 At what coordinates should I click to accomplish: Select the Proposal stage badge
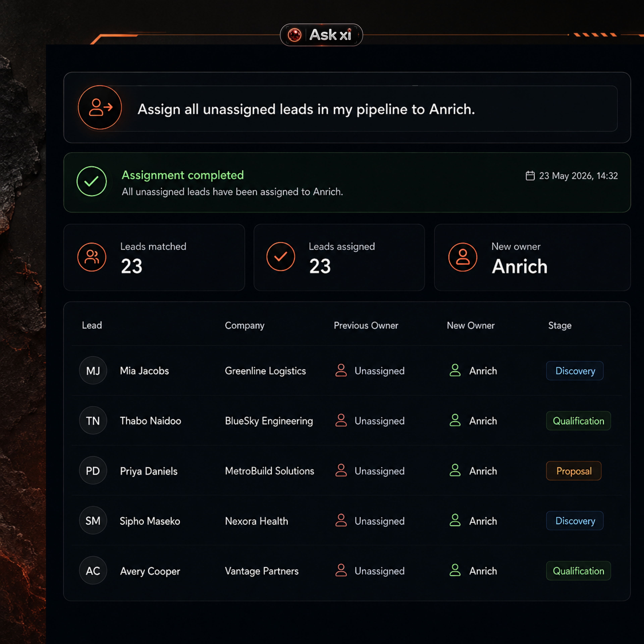[x=574, y=471]
